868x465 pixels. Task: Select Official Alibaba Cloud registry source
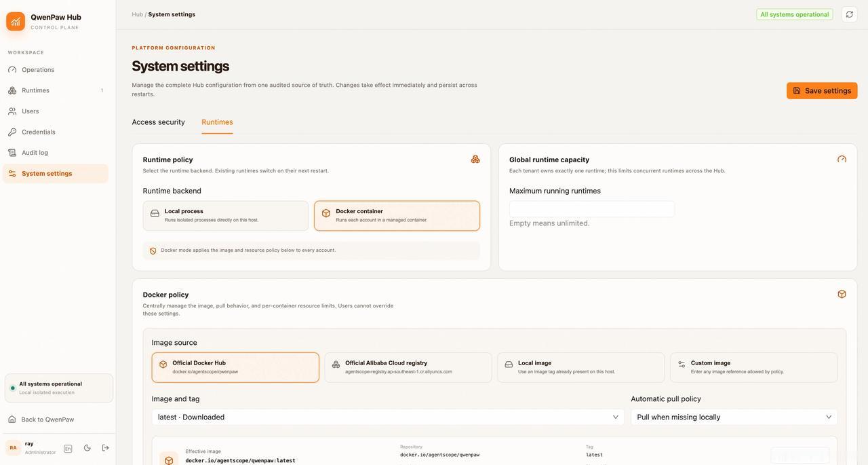[x=408, y=367]
